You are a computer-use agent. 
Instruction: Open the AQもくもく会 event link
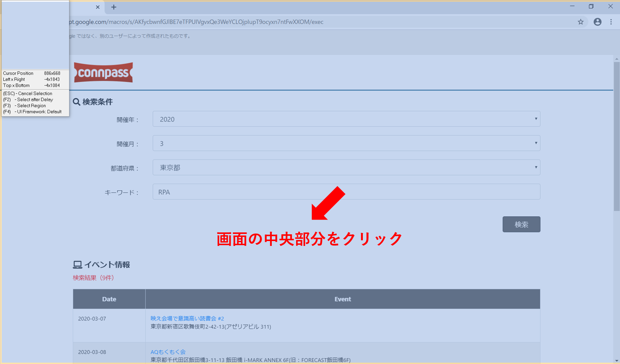(168, 352)
